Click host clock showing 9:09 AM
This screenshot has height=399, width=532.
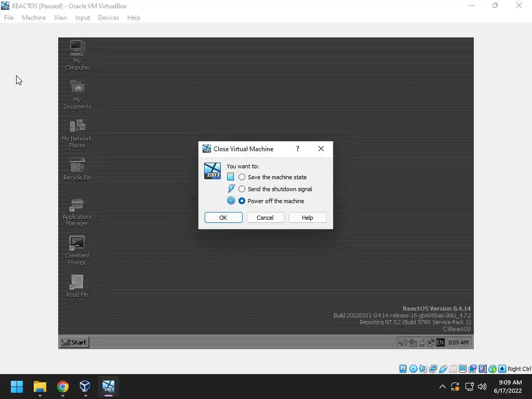pyautogui.click(x=510, y=382)
